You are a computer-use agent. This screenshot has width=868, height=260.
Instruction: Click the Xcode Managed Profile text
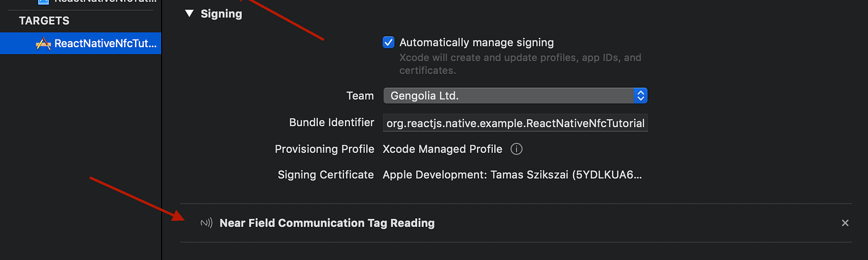[x=442, y=149]
